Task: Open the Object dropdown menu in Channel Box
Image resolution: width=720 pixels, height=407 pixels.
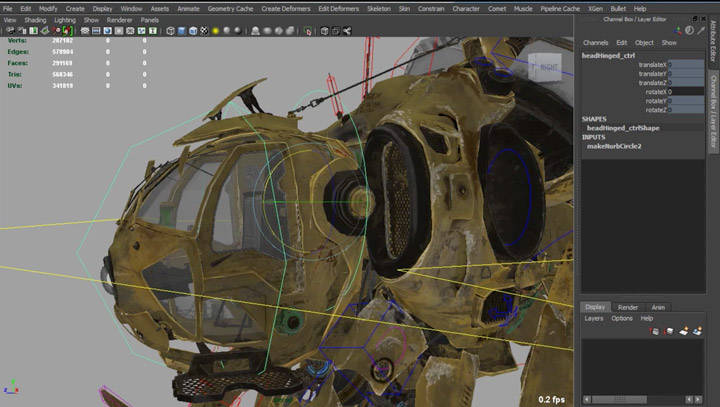Action: click(x=644, y=43)
